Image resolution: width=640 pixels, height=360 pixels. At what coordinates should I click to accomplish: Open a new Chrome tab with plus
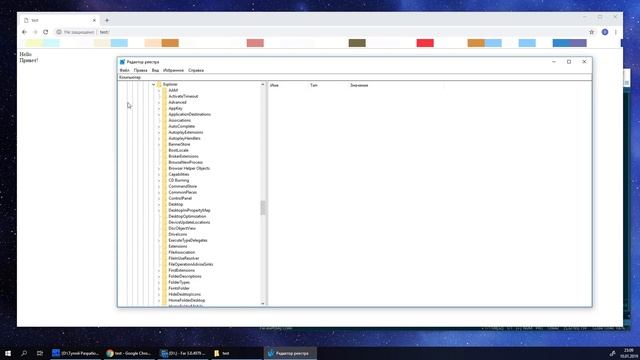click(x=107, y=20)
